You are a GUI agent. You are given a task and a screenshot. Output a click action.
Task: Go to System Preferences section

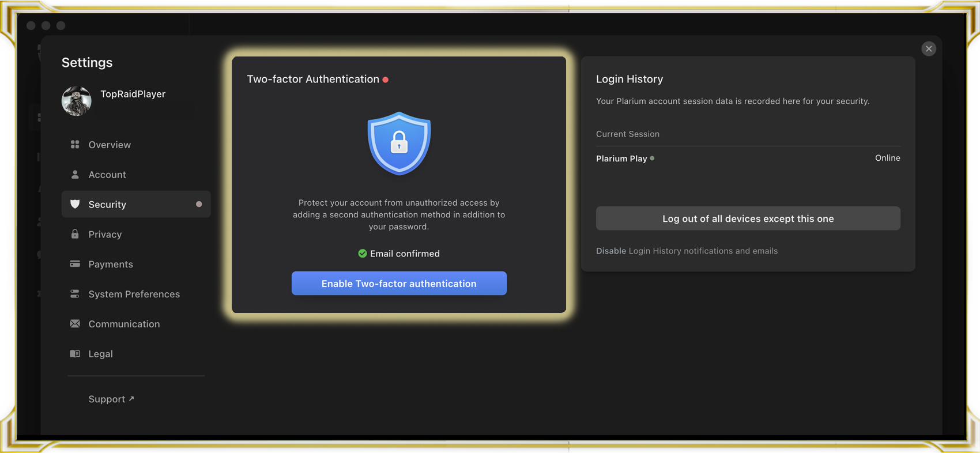click(x=134, y=294)
